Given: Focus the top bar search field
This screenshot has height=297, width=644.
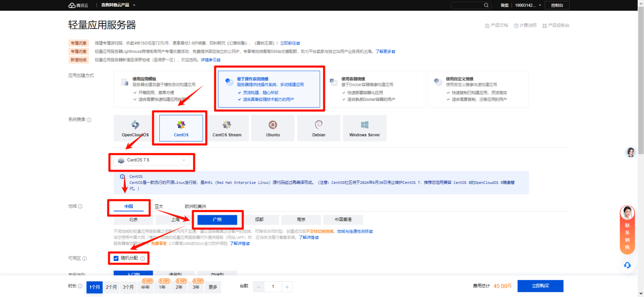Looking at the screenshot, I should click(x=471, y=5).
